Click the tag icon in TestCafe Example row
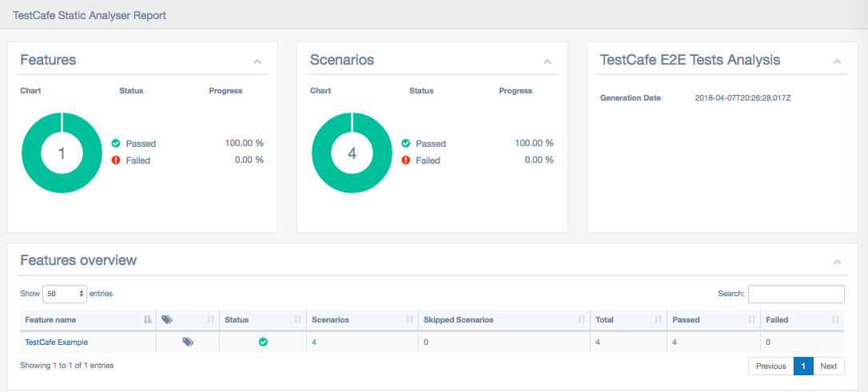Image resolution: width=868 pixels, height=392 pixels. 188,343
